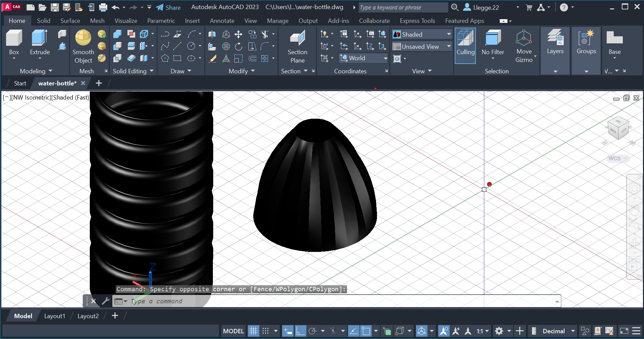Open the World UCS dropdown
The height and width of the screenshot is (339, 644).
tap(364, 58)
